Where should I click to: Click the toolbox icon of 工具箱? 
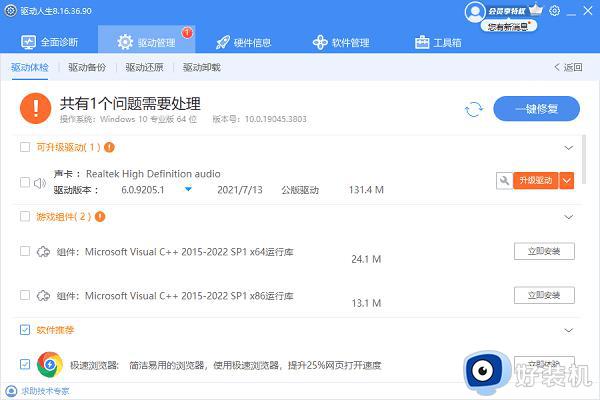pyautogui.click(x=422, y=42)
